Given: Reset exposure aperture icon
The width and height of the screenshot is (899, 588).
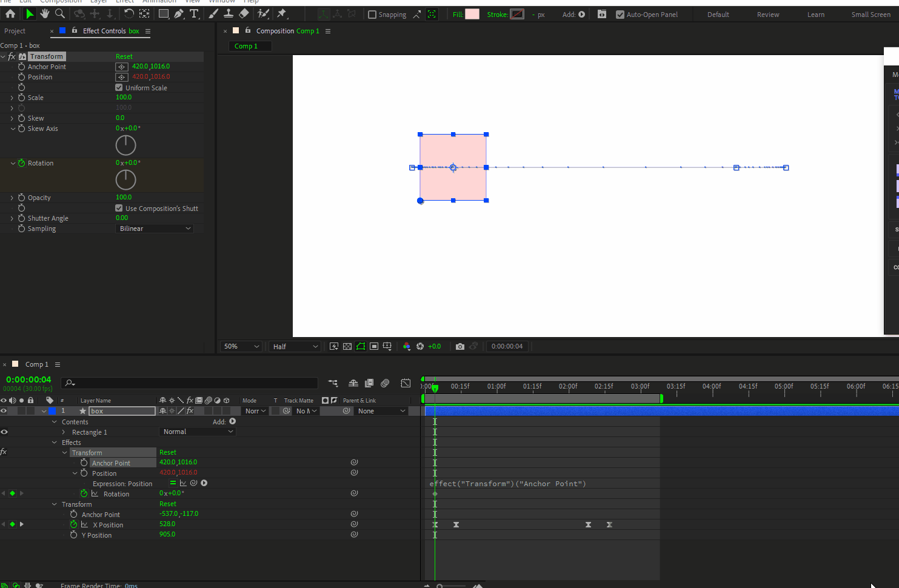Looking at the screenshot, I should coord(420,346).
